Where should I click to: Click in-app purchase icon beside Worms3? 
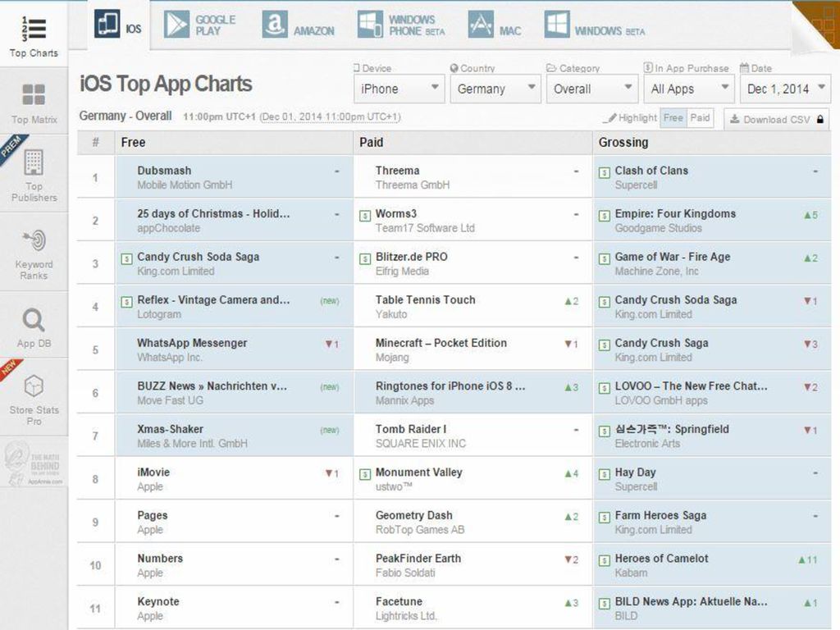pos(365,216)
